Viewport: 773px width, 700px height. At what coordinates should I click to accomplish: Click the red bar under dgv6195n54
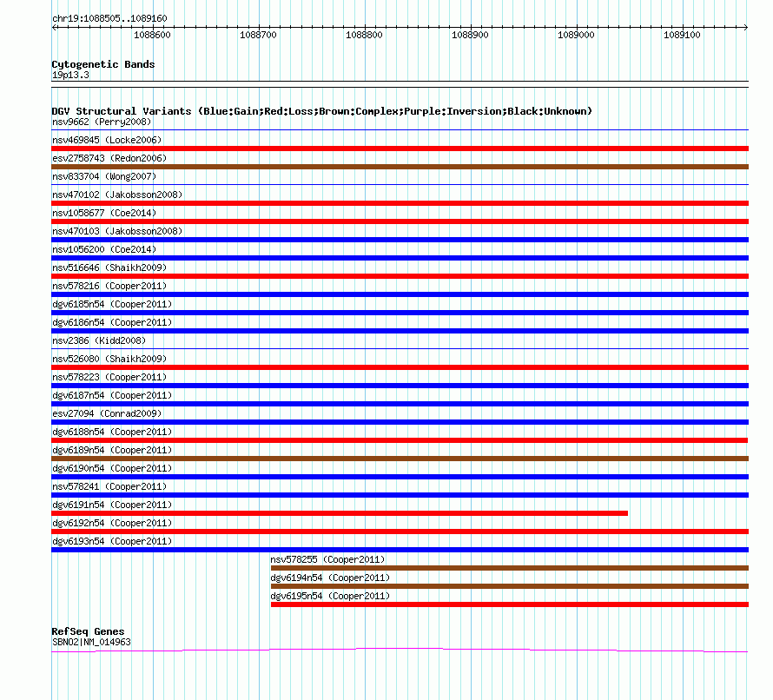pos(510,604)
